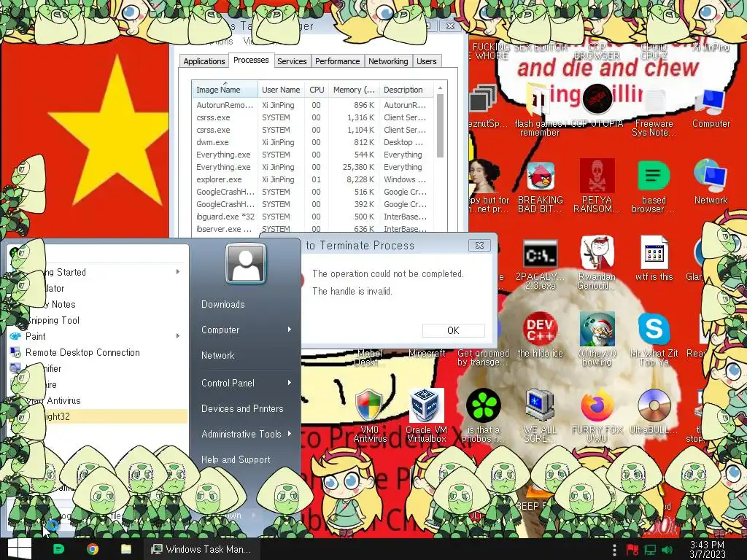The image size is (747, 560).
Task: Click the user account picture in Start menu
Action: pos(246,262)
